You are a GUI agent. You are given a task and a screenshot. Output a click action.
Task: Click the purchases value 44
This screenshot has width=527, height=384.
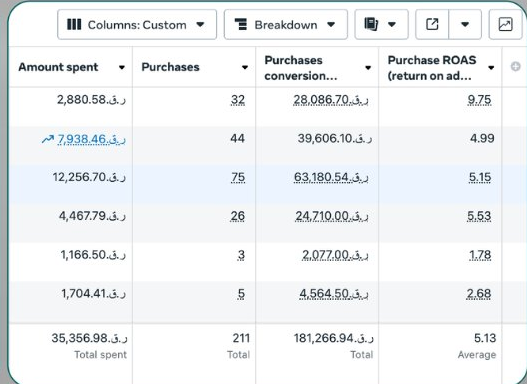click(238, 138)
